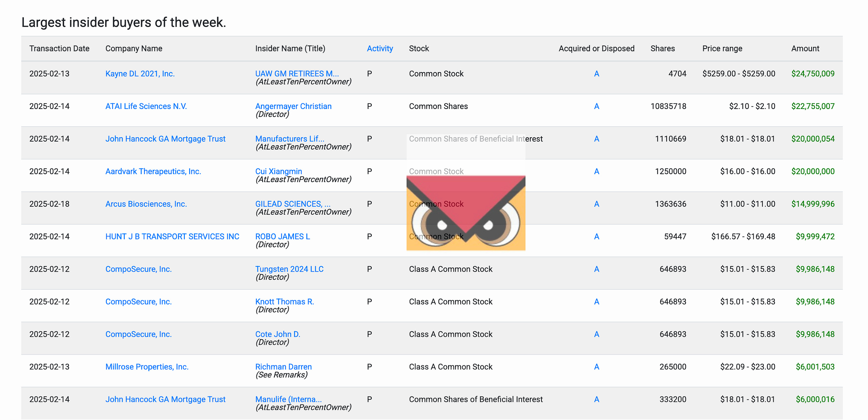This screenshot has height=420, width=868.
Task: Open Kayne DL 2021, Inc. company link
Action: click(x=140, y=74)
